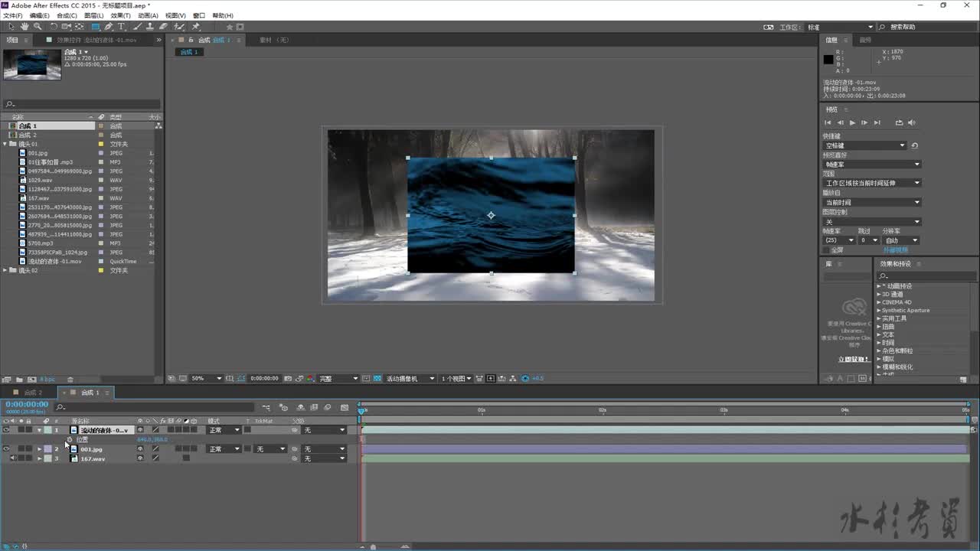Open parent dropdown for 167.wav layer
Screen dimensions: 980x551
tap(325, 458)
